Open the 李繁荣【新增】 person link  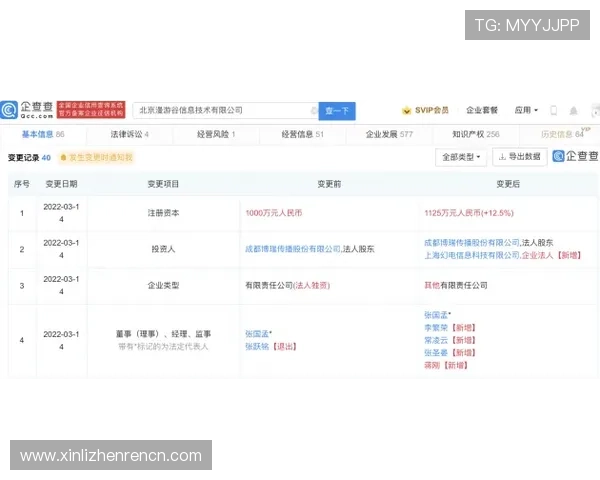(x=450, y=328)
